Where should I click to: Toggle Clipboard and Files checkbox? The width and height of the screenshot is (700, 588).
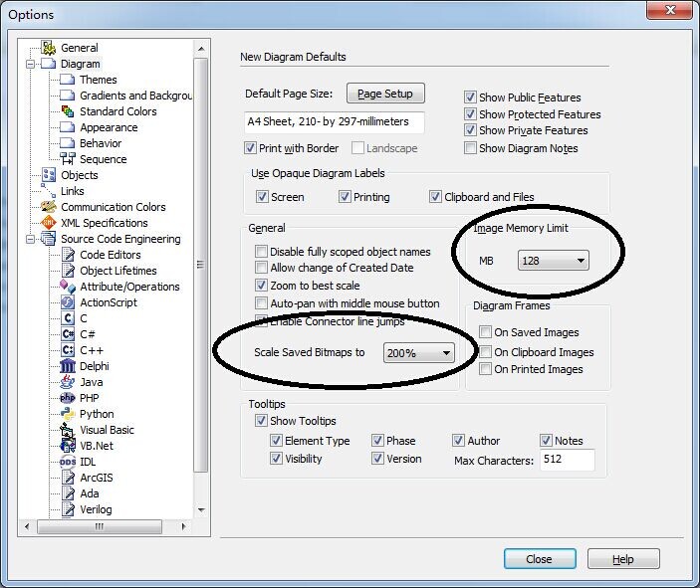click(x=435, y=196)
